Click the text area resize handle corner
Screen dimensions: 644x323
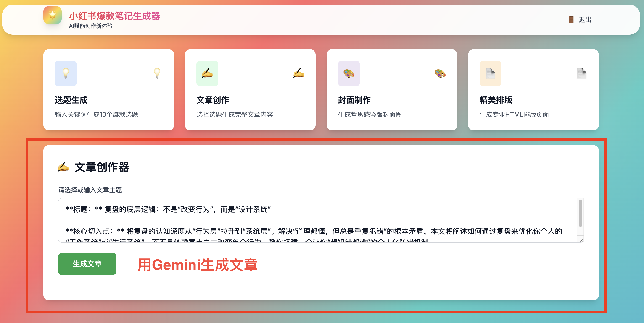pos(581,240)
